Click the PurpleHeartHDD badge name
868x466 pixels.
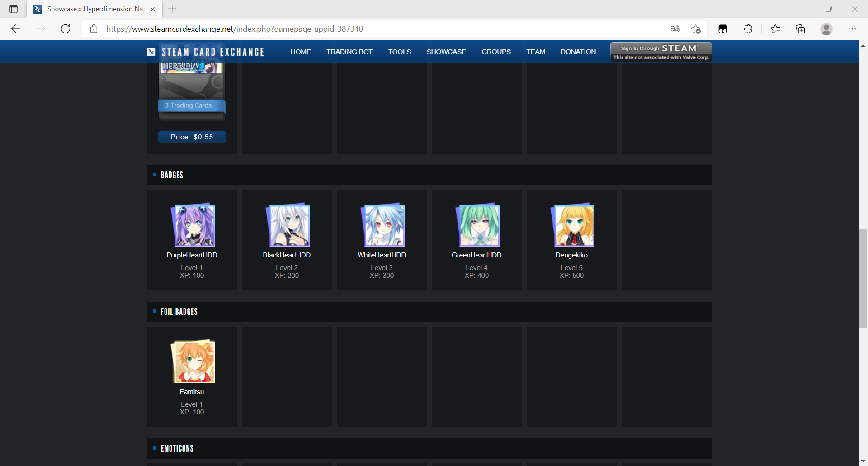click(192, 255)
